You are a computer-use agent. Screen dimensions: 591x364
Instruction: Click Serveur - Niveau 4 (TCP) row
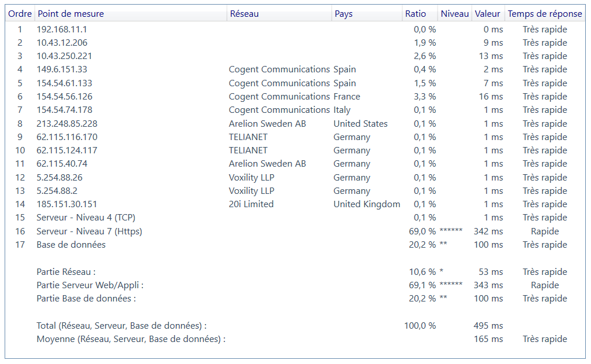(295, 218)
